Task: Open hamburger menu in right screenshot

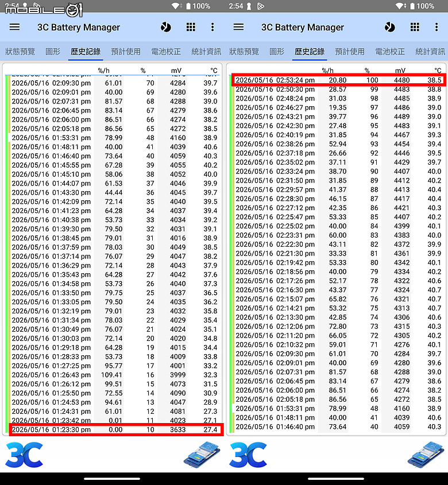Action: [238, 27]
